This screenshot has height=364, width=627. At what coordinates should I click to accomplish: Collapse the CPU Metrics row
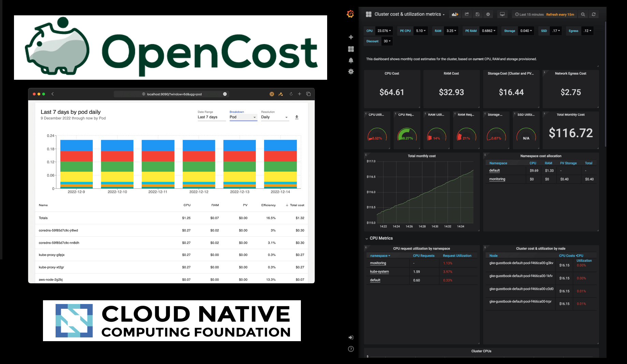pyautogui.click(x=379, y=238)
